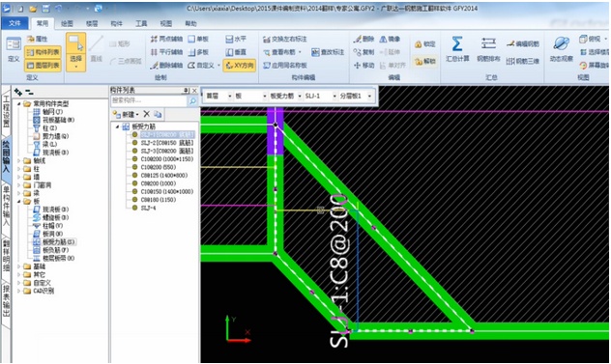611x364 pixels.
Task: Toggle the XY方向 placement mode
Action: (x=240, y=65)
